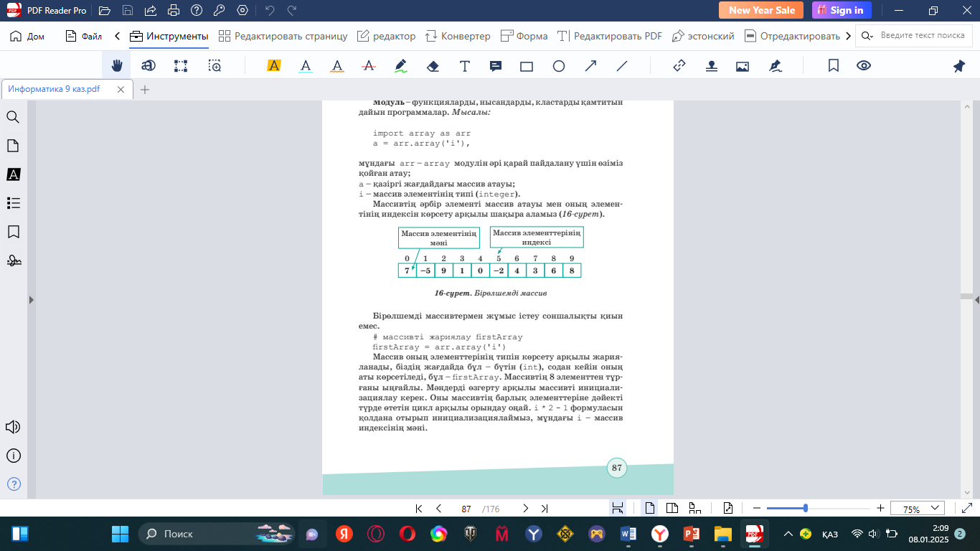Screen dimensions: 980x551
Task: Choose the zoom-to-selected-area tool
Action: [x=215, y=66]
